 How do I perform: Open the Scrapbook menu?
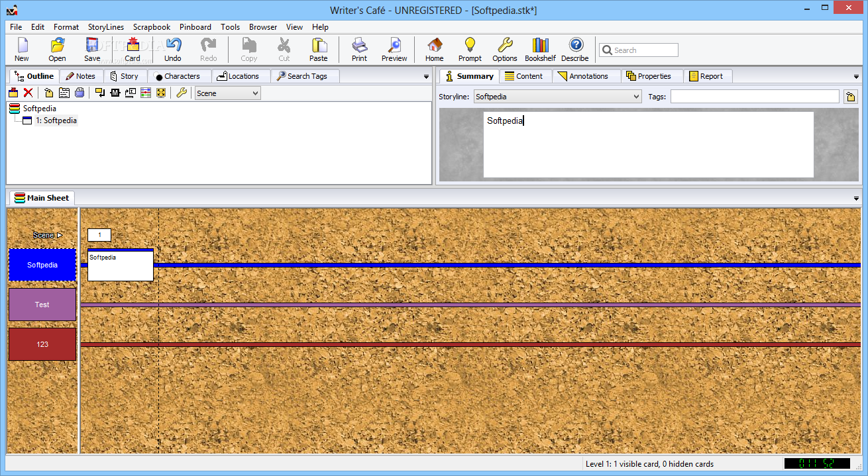click(152, 27)
